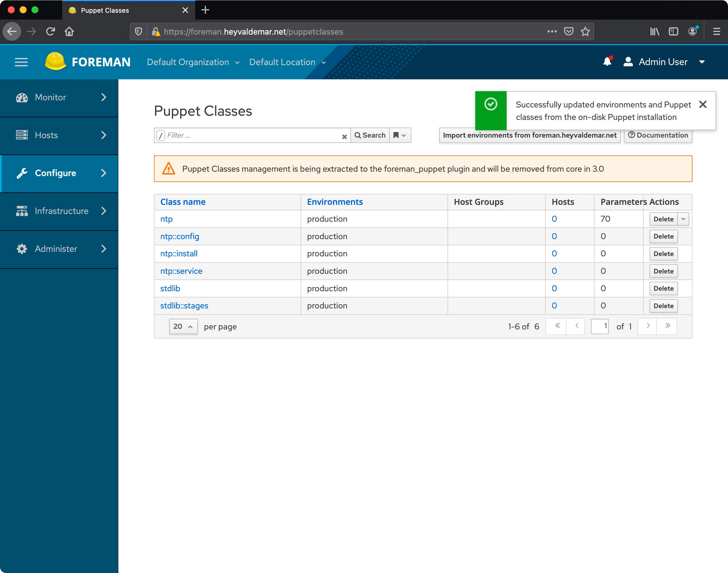Click the ntp class name link

165,218
